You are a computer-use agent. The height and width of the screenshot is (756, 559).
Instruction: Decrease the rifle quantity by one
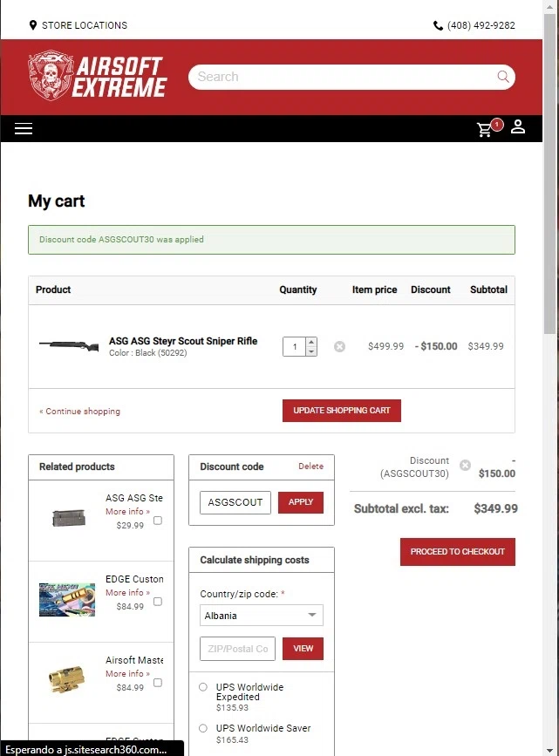(311, 351)
